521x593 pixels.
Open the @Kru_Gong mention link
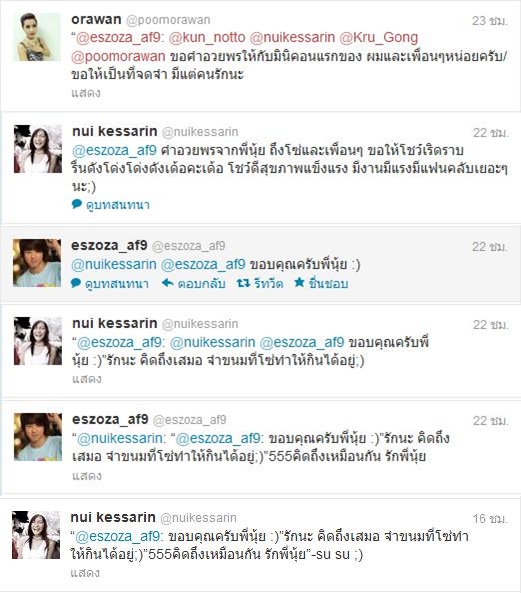tap(378, 37)
